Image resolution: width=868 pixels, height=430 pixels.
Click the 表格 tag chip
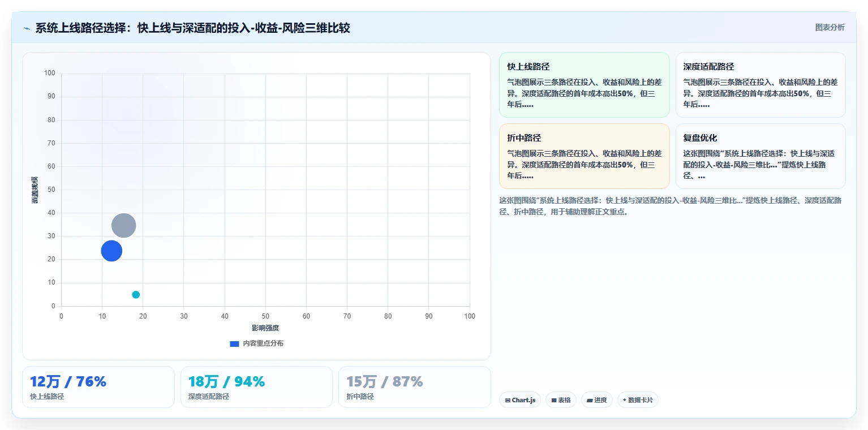click(x=561, y=400)
